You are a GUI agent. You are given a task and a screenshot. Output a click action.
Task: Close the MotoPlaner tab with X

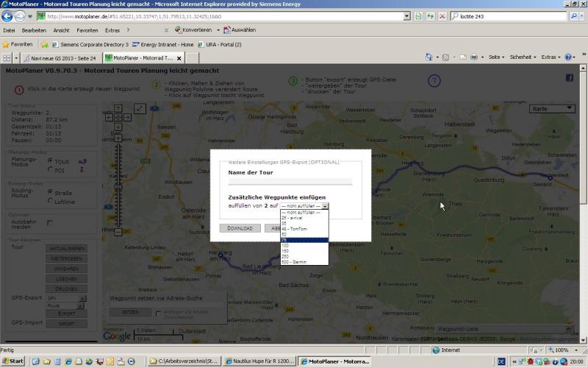(x=179, y=58)
